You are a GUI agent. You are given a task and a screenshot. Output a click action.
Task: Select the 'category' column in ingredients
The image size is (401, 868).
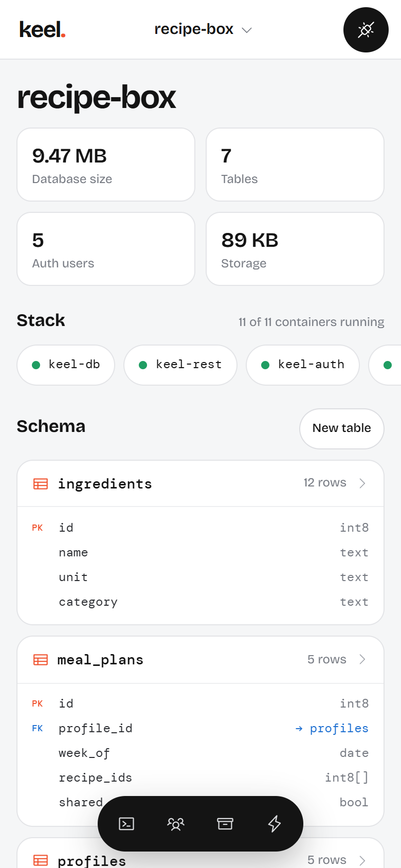pyautogui.click(x=200, y=602)
